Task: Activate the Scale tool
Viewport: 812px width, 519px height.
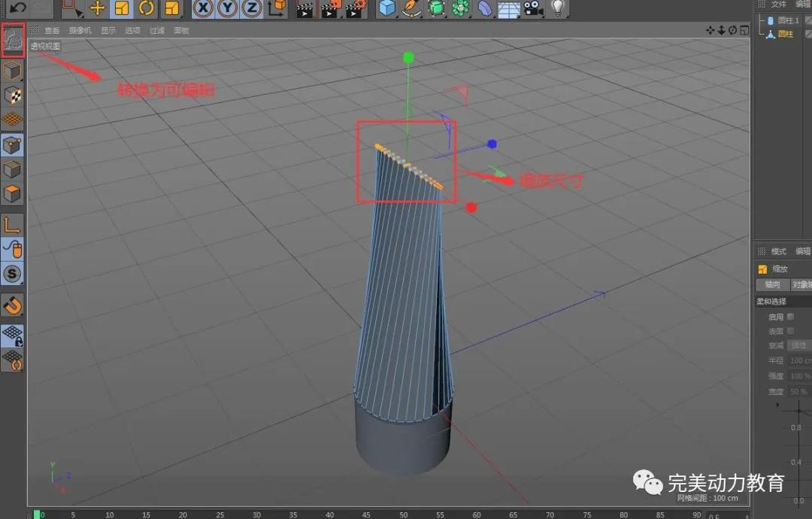Action: click(x=121, y=8)
